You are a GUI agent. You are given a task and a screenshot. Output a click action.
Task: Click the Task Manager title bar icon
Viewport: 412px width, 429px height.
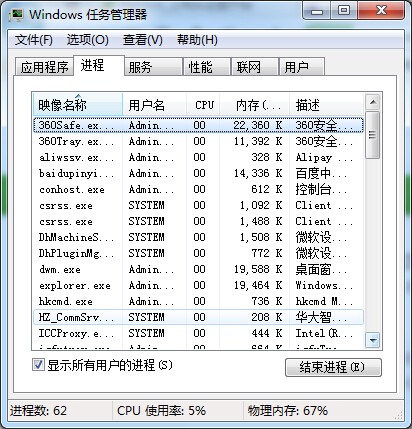tap(16, 15)
